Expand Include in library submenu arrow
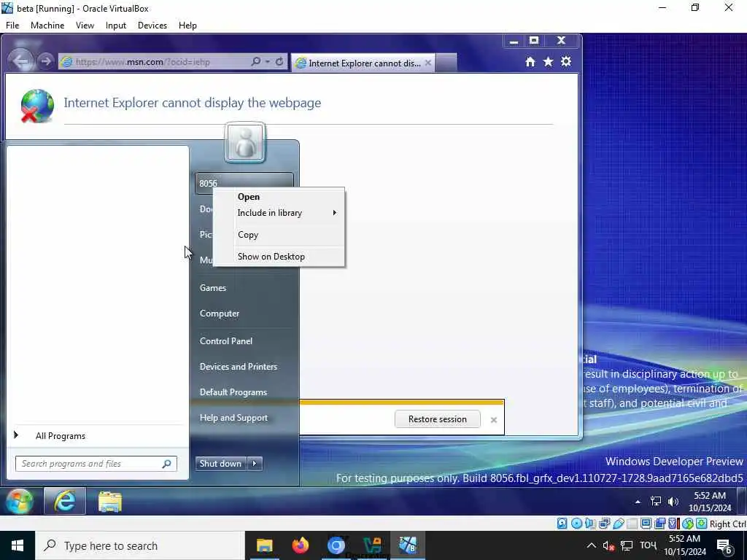This screenshot has height=560, width=747. pyautogui.click(x=334, y=213)
